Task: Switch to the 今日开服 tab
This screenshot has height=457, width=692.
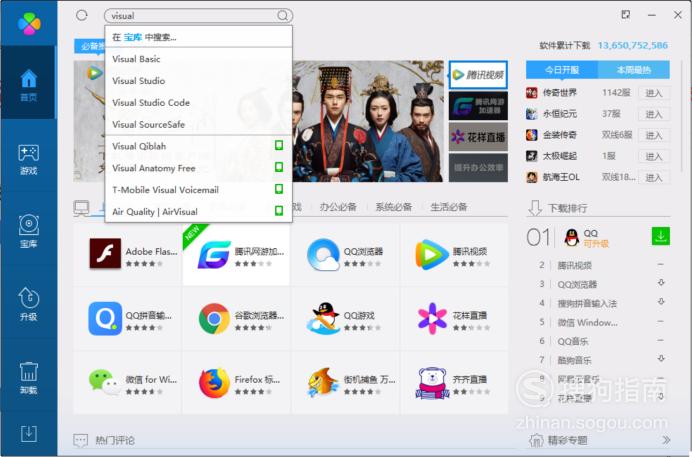Action: [562, 70]
